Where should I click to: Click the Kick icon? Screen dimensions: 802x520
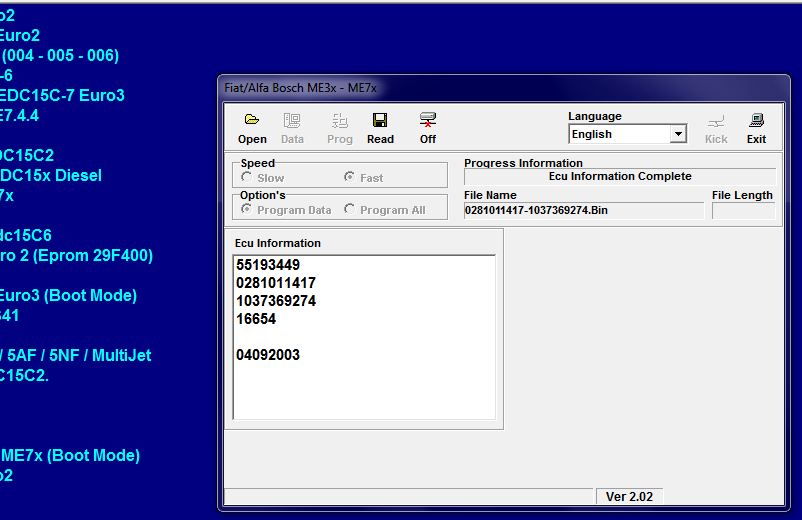[x=716, y=122]
